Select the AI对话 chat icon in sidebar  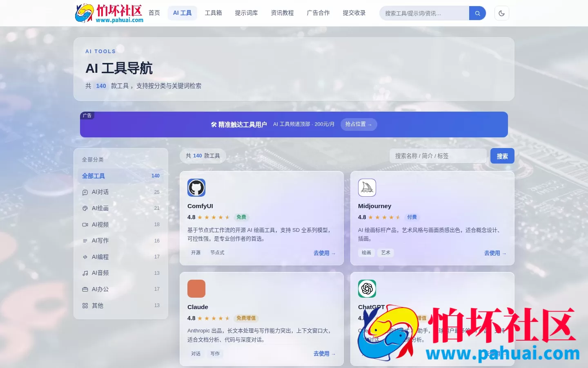(85, 192)
